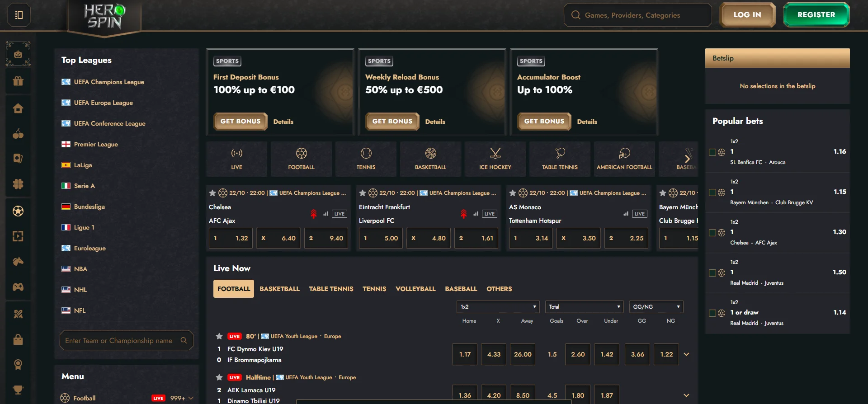868x404 pixels.
Task: Open card games via playing cards icon
Action: (x=18, y=159)
